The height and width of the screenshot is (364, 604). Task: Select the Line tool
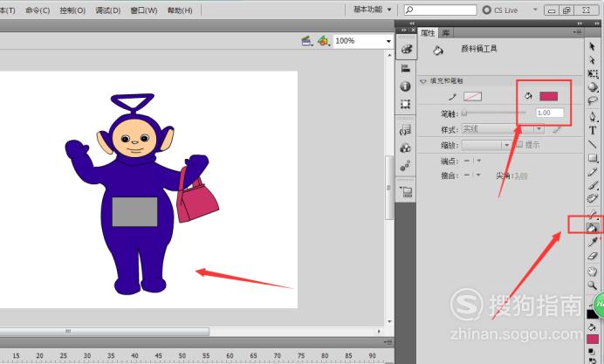coord(593,144)
